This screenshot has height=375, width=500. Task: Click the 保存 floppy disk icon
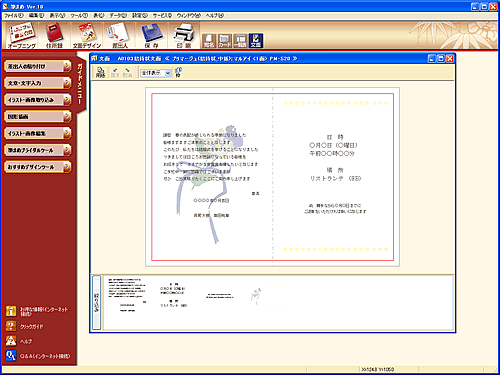[152, 35]
